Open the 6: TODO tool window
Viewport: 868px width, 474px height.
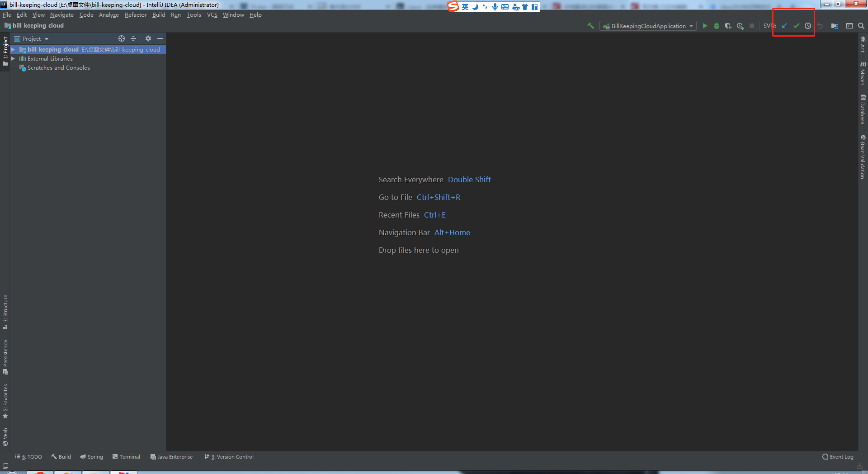[x=28, y=457]
